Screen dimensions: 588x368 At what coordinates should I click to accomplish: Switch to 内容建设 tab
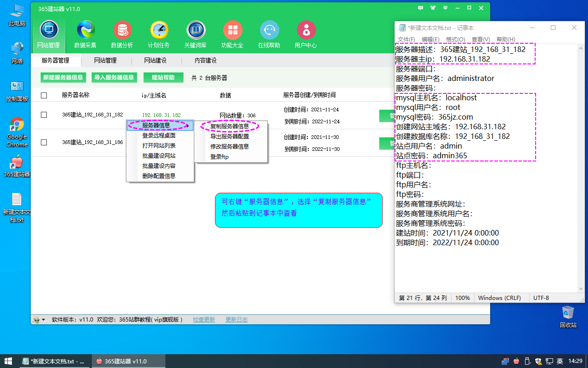click(205, 60)
